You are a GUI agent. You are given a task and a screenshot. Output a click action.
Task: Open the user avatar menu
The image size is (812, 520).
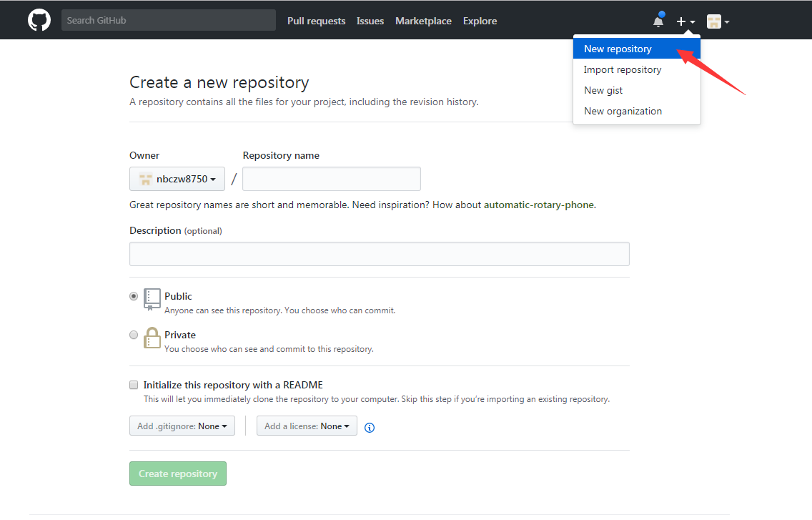(718, 21)
